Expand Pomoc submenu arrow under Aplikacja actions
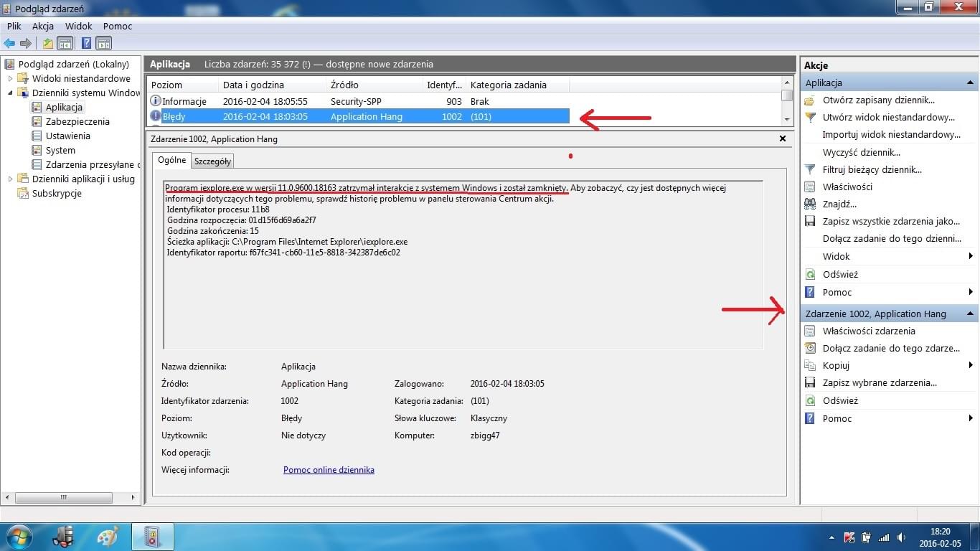This screenshot has width=980, height=551. (971, 292)
